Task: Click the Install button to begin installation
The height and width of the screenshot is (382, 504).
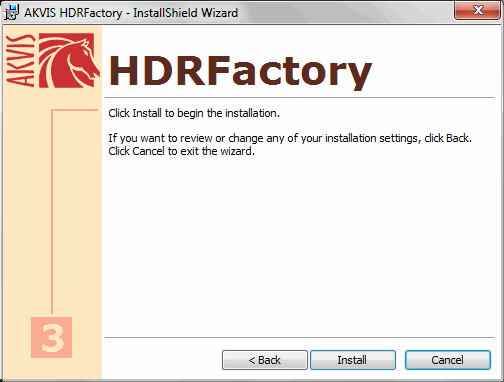Action: (353, 360)
